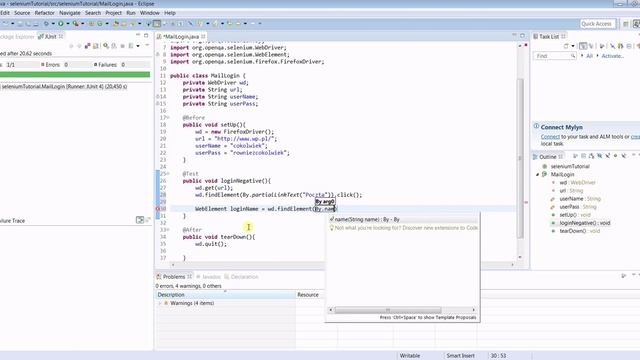640x360 pixels.
Task: Toggle Categorized presentation icon in Task List
Action: pos(583,46)
